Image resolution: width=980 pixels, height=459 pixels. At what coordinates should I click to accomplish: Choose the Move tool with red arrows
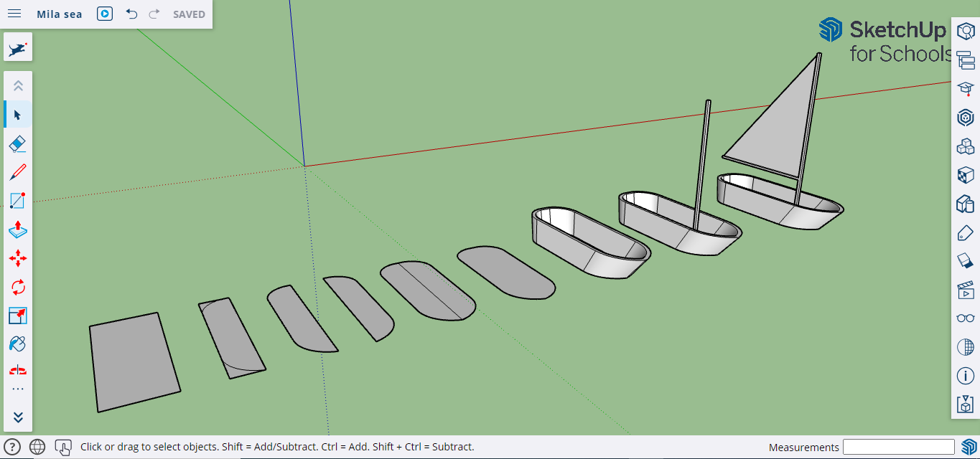tap(18, 258)
